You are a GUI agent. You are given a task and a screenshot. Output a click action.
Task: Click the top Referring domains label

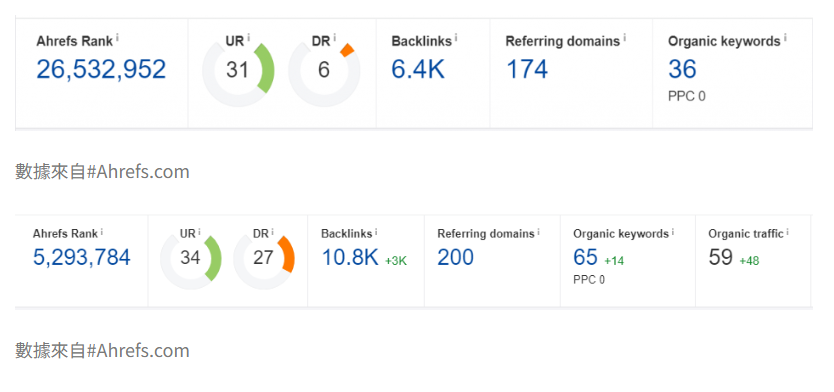tap(563, 41)
